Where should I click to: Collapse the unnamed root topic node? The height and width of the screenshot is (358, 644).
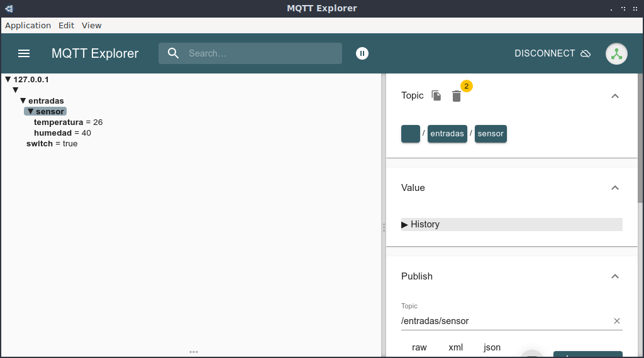click(16, 90)
